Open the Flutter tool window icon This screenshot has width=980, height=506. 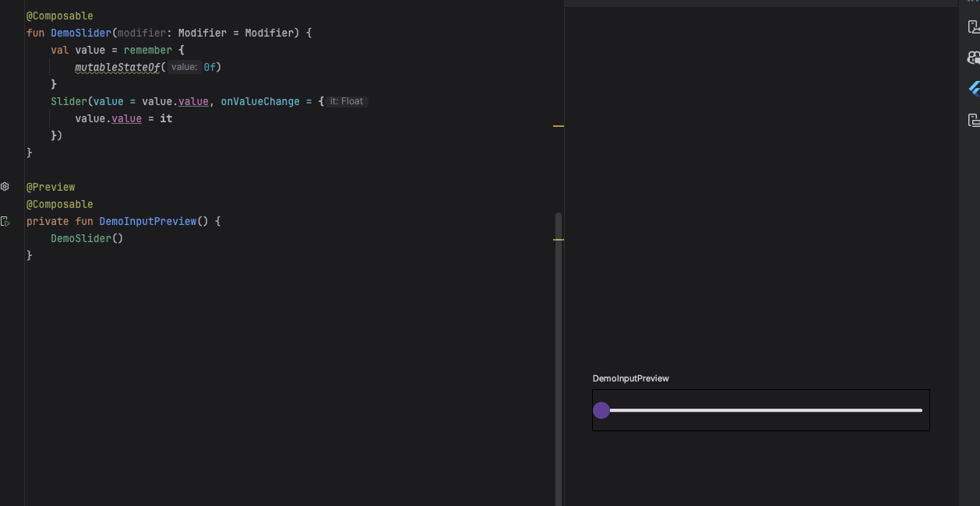point(974,89)
